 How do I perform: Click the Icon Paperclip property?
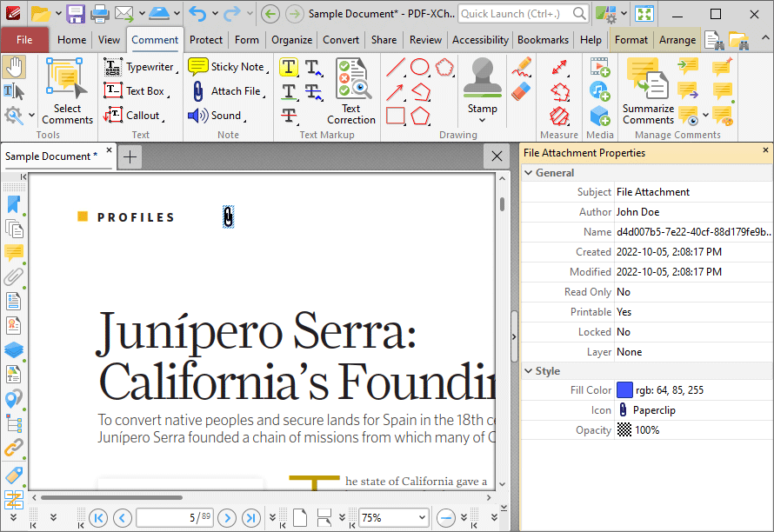(694, 410)
